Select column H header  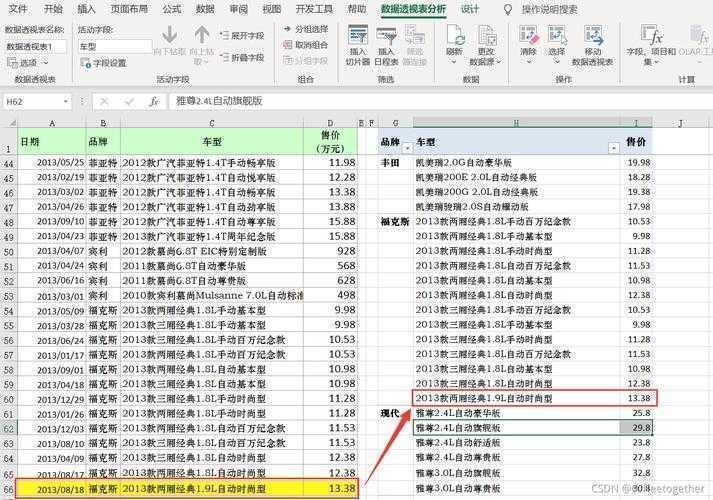coord(516,123)
